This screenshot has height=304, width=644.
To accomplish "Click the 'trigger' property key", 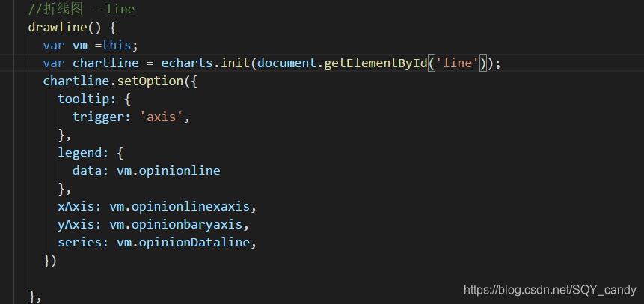I will [99, 117].
